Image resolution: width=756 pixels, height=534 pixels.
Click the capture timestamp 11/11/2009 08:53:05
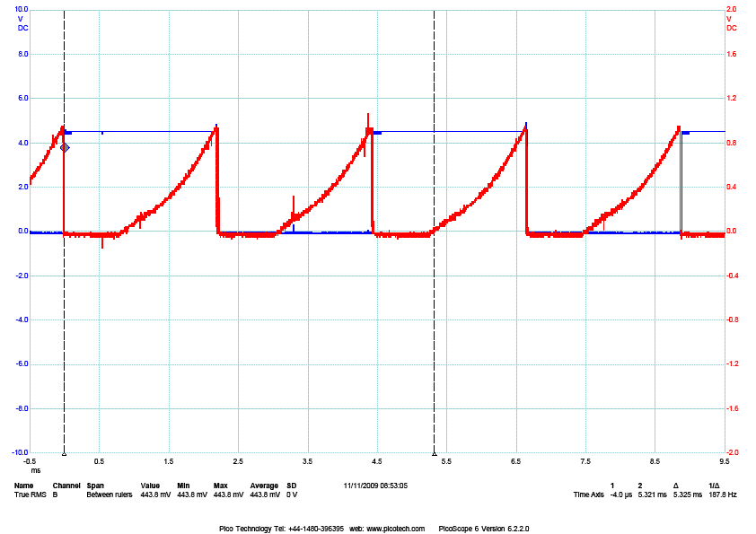[375, 485]
